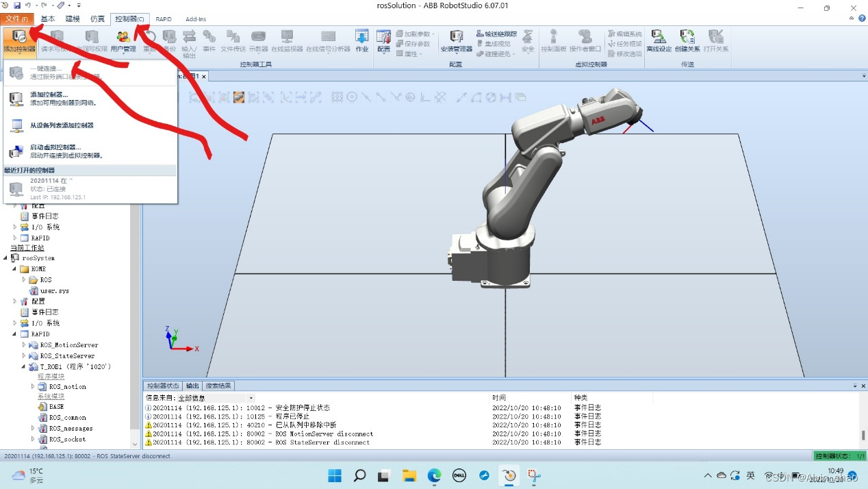Click the Windows Start button on the taskbar

coord(335,475)
